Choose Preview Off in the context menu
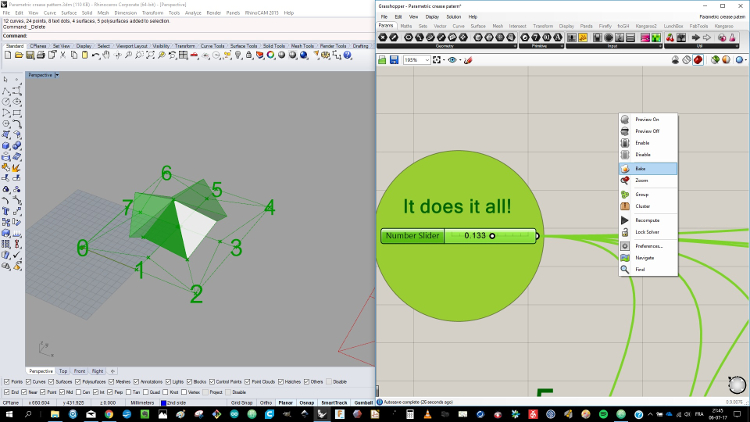 pos(648,131)
